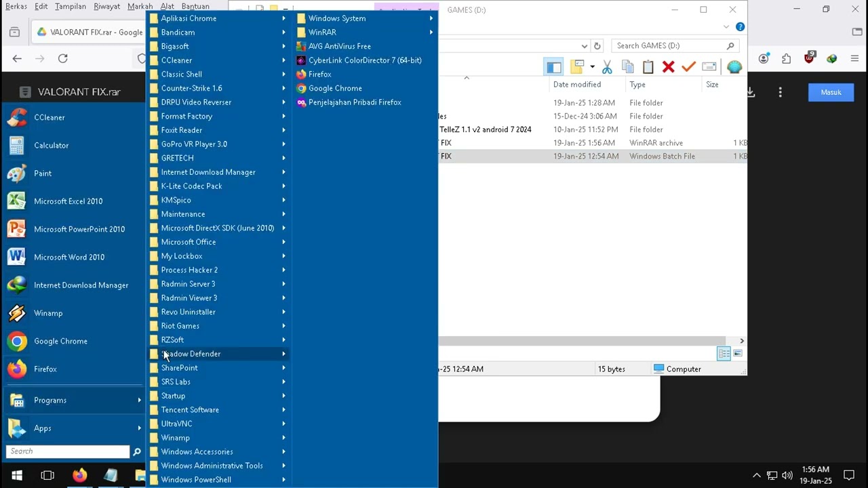Click the Paste clipboard icon in Explorer toolbar
This screenshot has height=488, width=868.
[x=648, y=67]
